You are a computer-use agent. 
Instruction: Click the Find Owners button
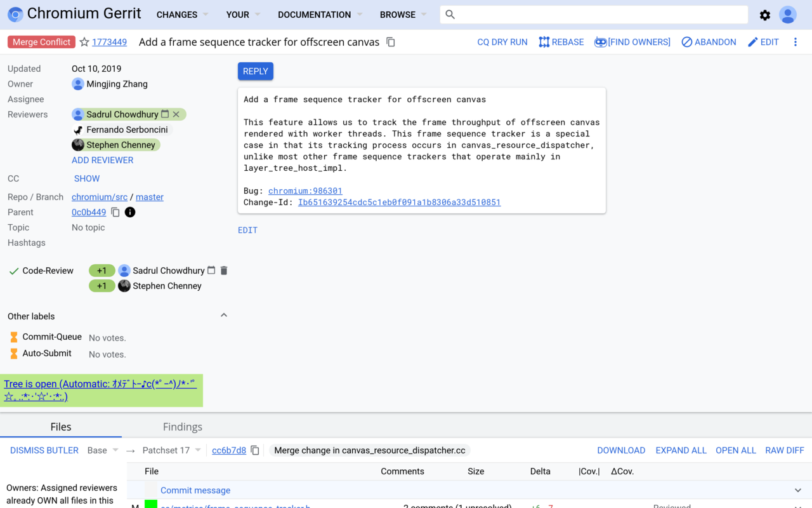[x=632, y=42]
